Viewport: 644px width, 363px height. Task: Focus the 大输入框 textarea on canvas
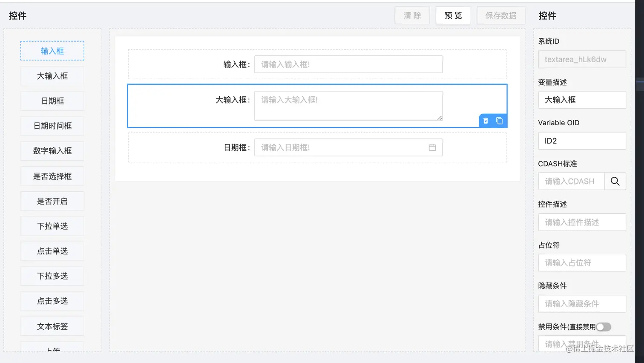[x=348, y=106]
